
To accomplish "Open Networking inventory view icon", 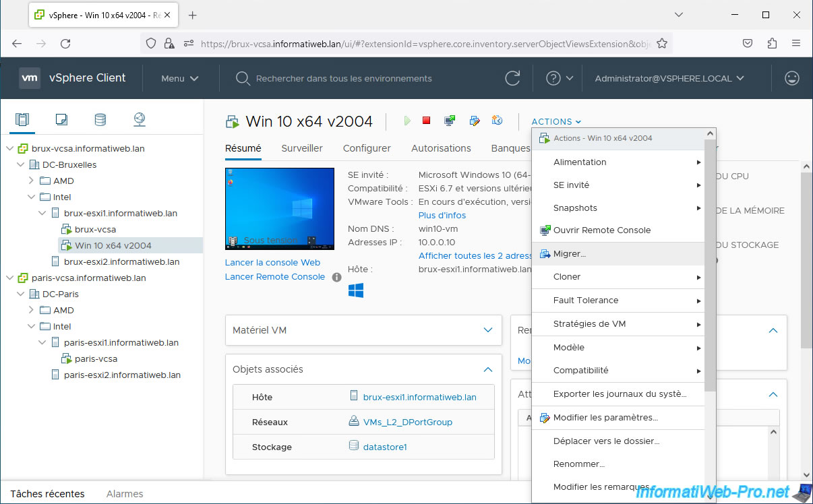I will [140, 120].
